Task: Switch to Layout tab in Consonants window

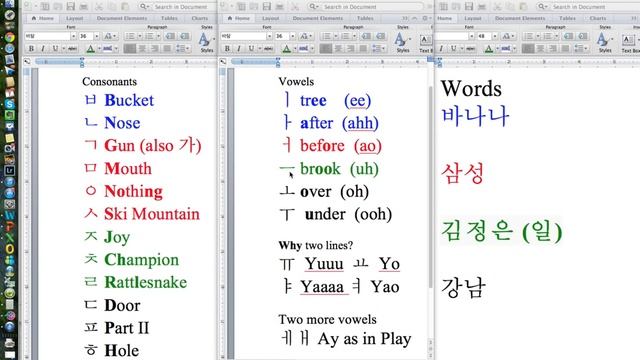Action: click(74, 18)
